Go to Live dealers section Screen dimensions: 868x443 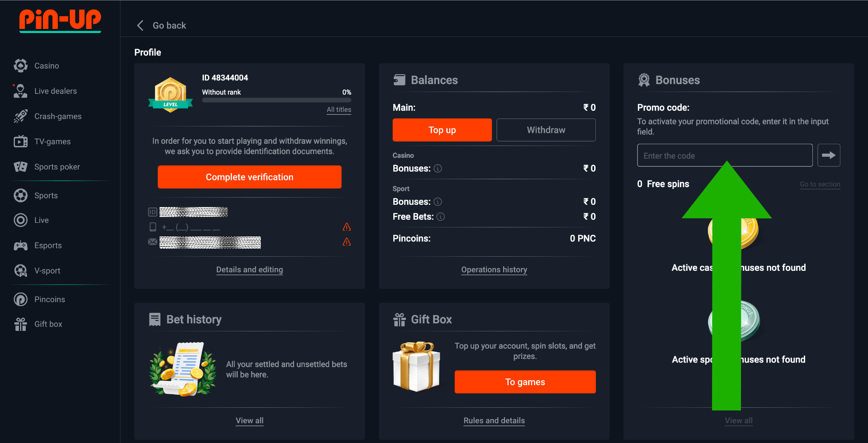pyautogui.click(x=55, y=91)
